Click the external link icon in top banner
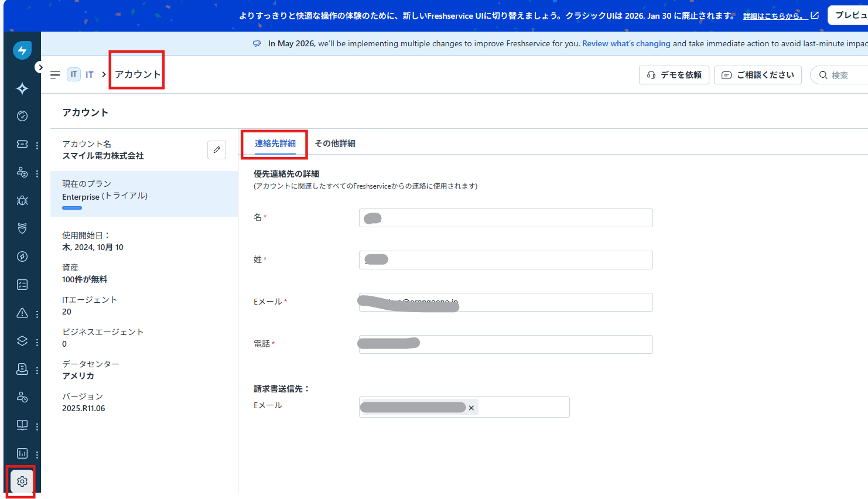 click(x=815, y=15)
